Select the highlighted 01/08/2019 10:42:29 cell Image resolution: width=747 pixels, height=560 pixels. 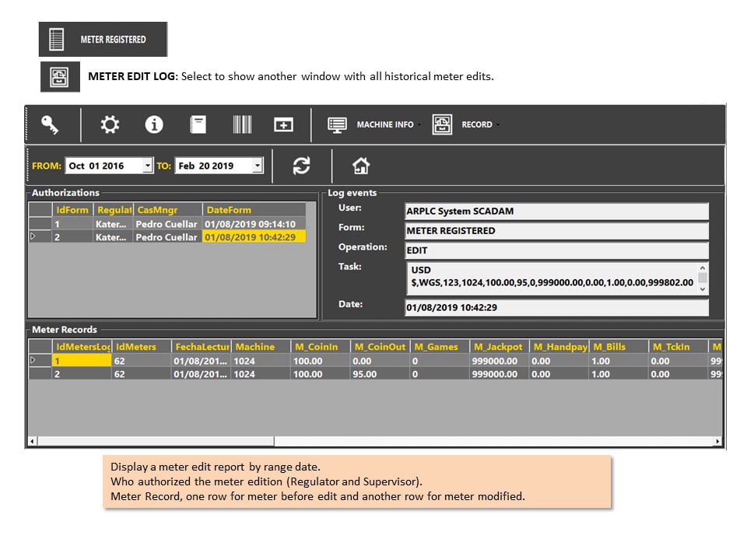click(254, 236)
